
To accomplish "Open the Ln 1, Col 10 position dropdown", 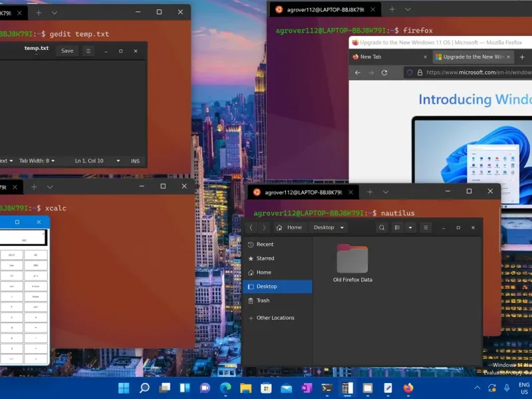I will [97, 161].
